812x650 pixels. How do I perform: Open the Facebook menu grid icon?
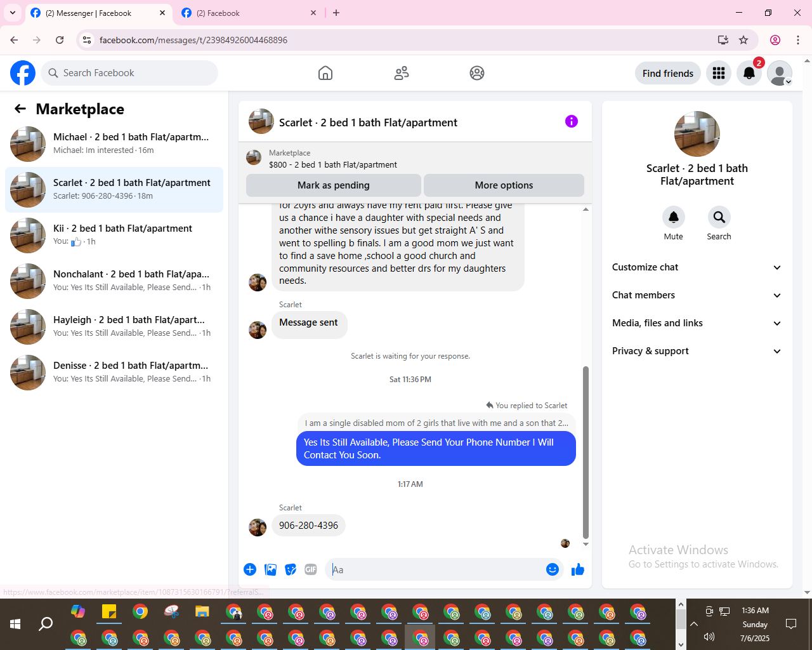click(x=719, y=73)
